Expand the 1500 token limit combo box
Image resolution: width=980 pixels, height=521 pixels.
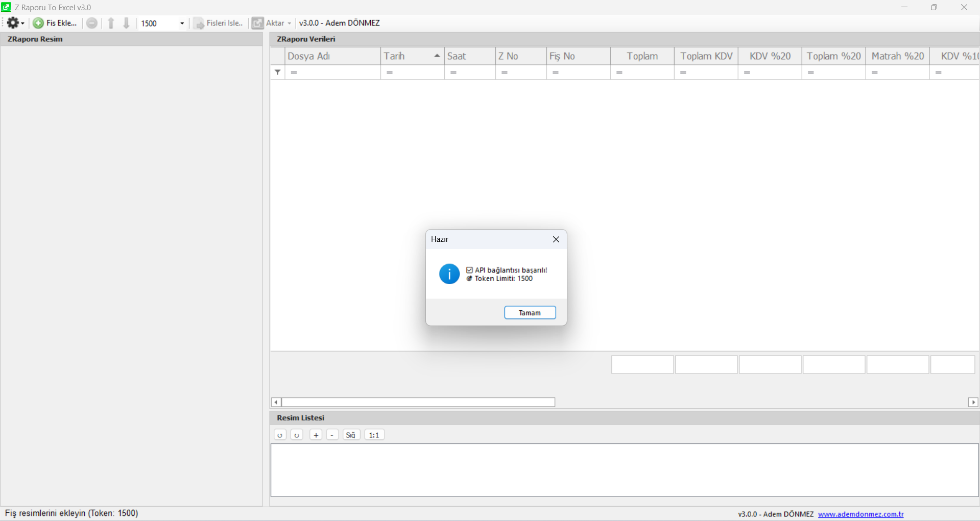182,23
